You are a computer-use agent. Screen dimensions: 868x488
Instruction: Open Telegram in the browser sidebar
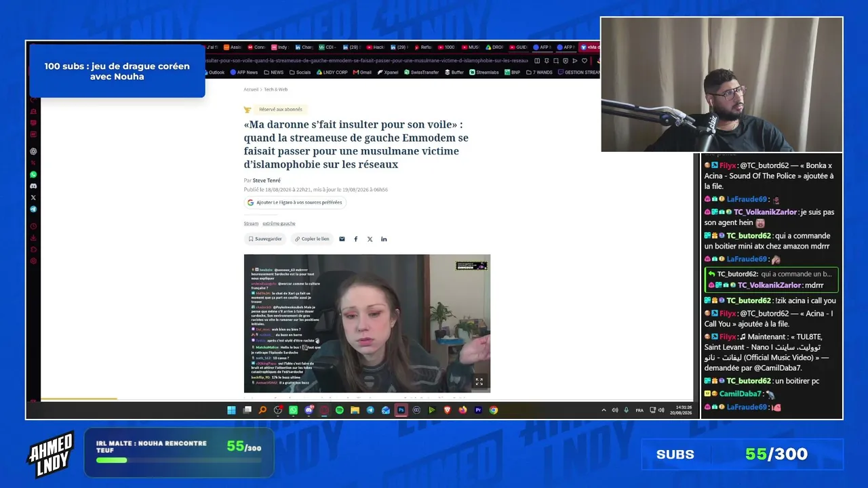tap(33, 209)
